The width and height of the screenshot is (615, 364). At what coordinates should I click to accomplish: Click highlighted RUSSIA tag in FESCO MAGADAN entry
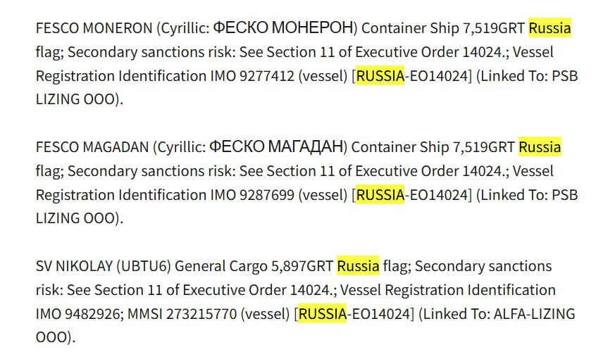(380, 195)
